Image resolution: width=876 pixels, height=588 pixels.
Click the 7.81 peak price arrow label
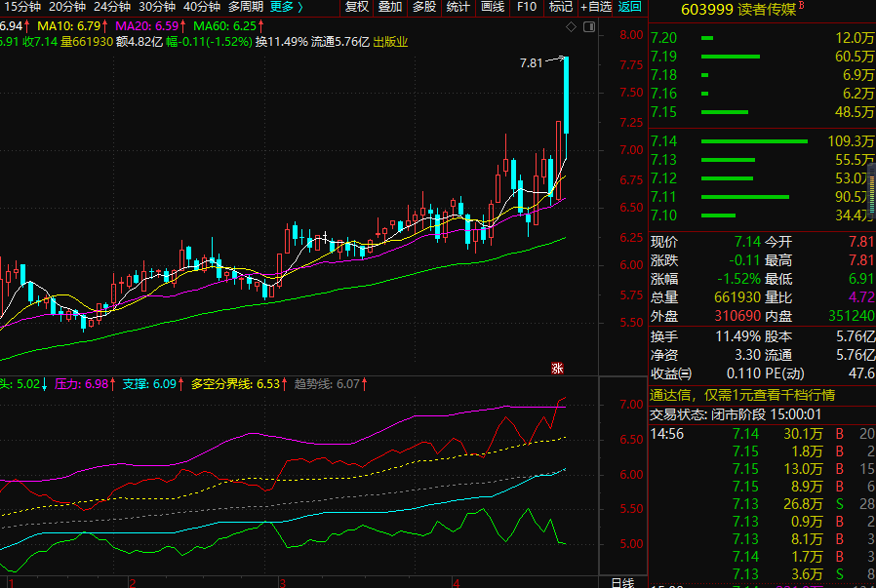coord(532,62)
